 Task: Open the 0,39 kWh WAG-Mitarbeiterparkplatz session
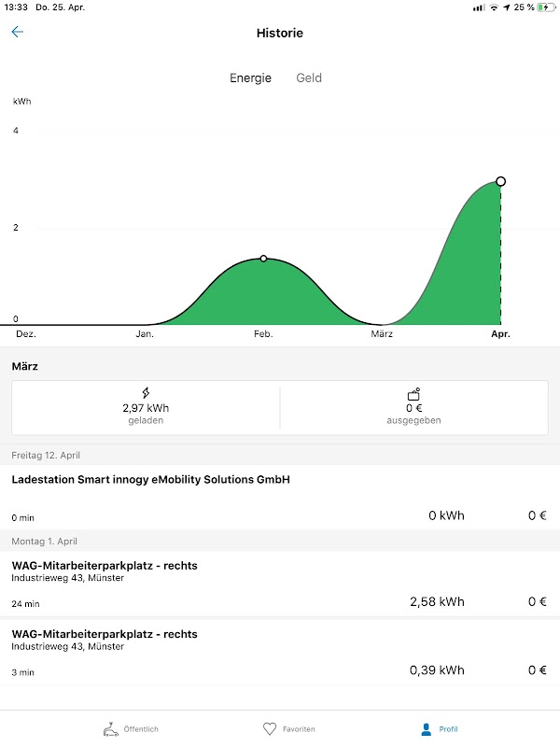pyautogui.click(x=280, y=652)
